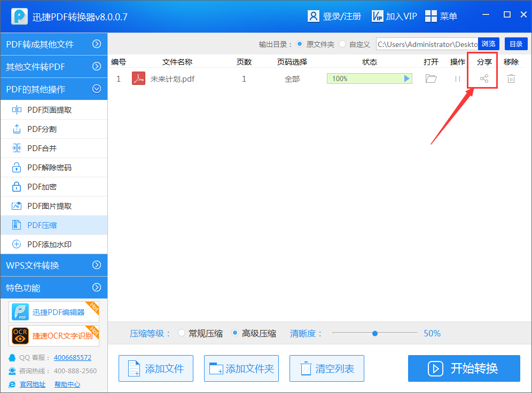The width and height of the screenshot is (532, 393).
Task: Click PDF合并 merge icon
Action: point(17,148)
